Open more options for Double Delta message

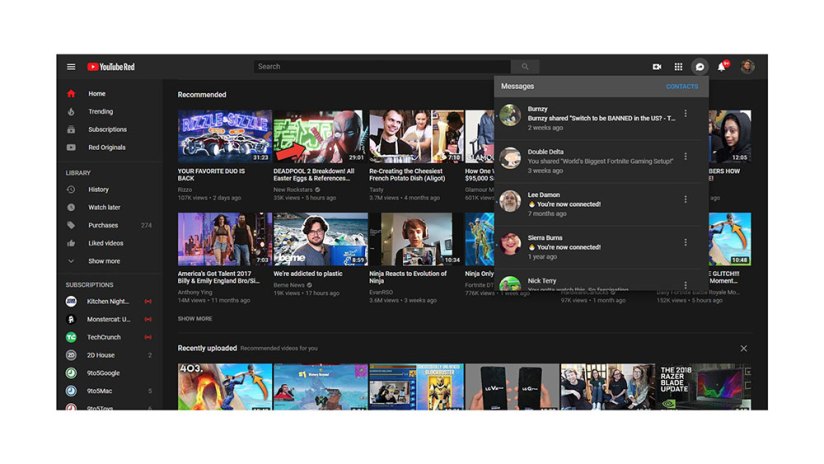685,157
